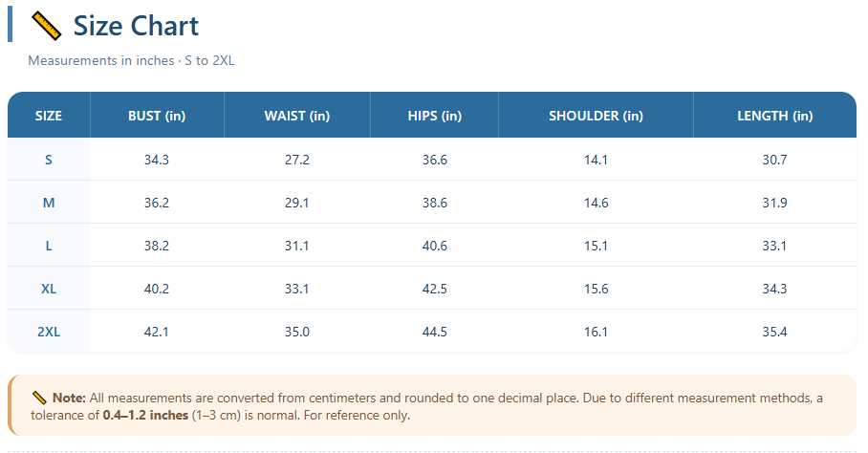Click length value 35.4 in row 2XL
The width and height of the screenshot is (868, 453).
pos(774,332)
